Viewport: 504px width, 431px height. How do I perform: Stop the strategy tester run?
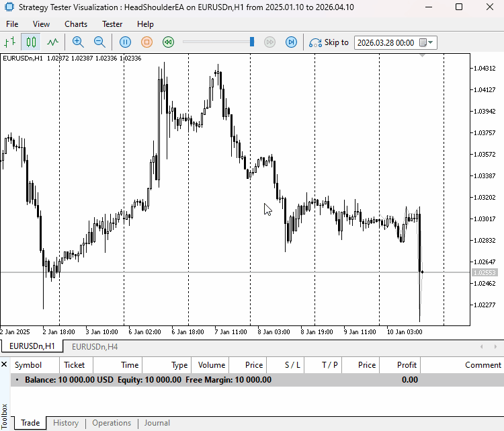coord(147,42)
